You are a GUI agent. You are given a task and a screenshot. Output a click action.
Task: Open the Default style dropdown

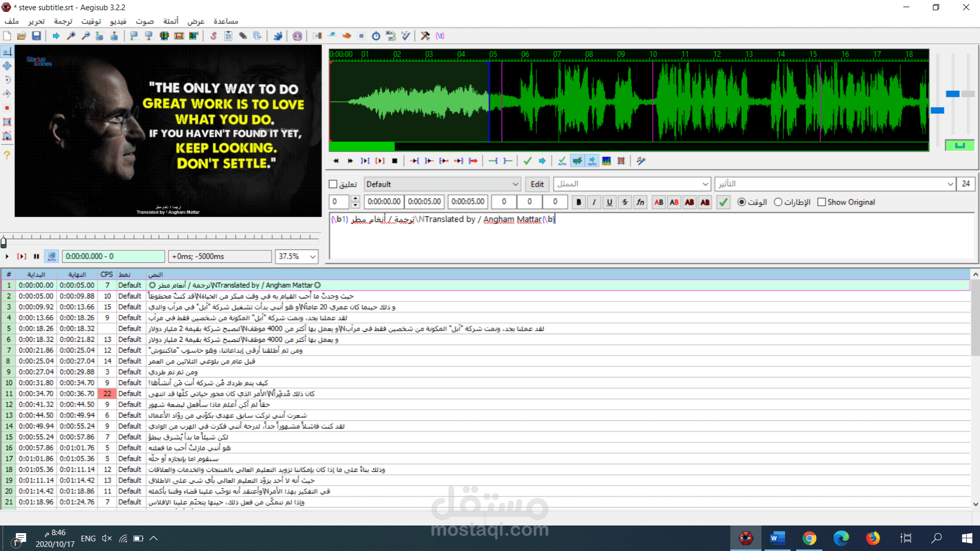pos(442,184)
